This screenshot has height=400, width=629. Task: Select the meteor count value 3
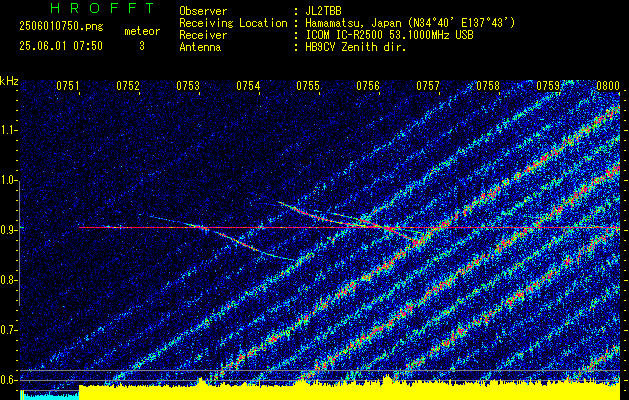pyautogui.click(x=142, y=46)
